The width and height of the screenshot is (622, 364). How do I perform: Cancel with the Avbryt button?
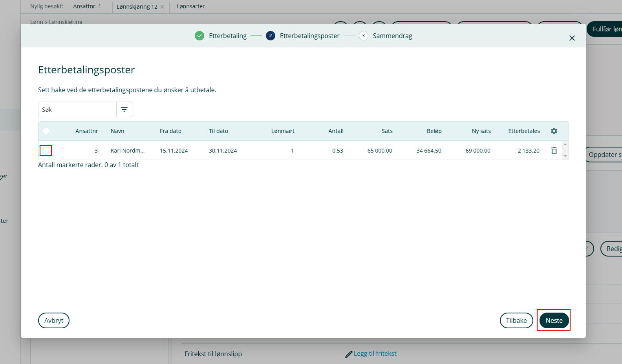pos(54,320)
